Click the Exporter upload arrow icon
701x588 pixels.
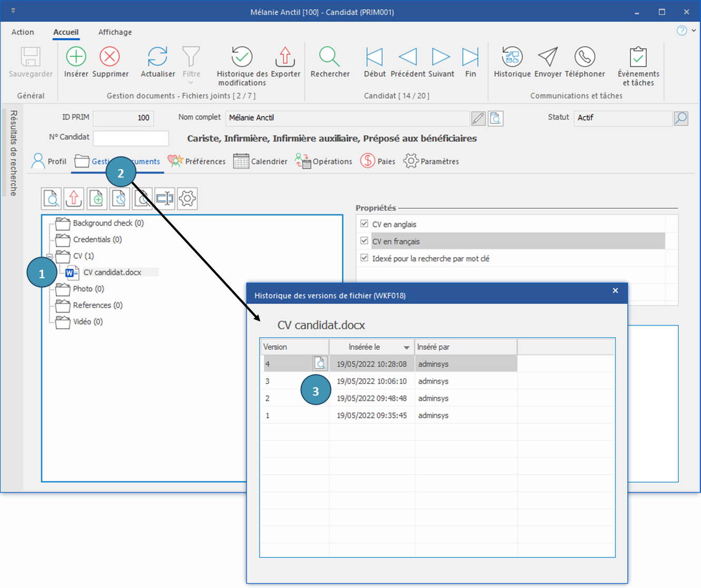pyautogui.click(x=285, y=56)
